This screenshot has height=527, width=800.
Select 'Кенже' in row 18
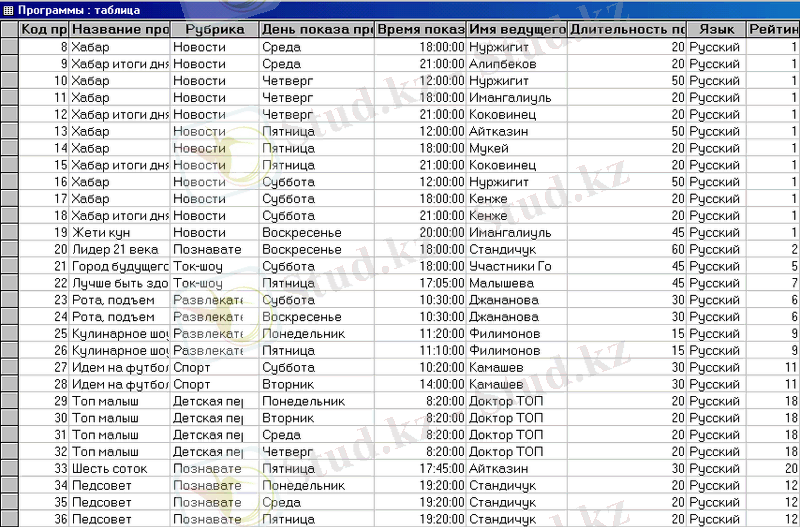click(517, 215)
